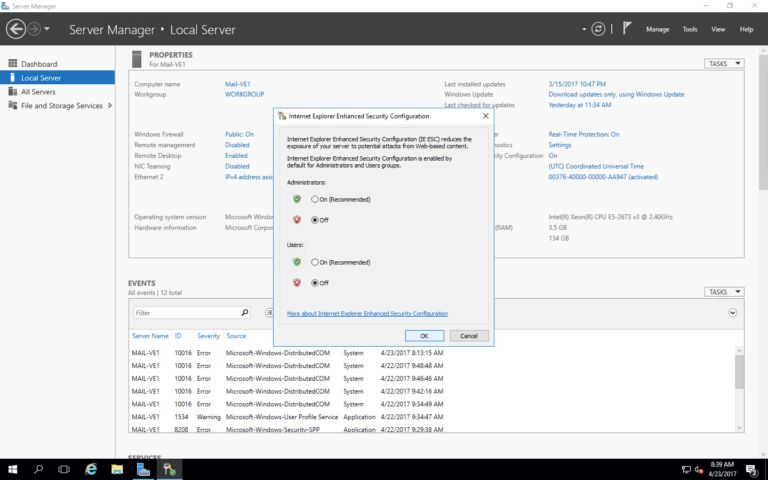Open the Properties TASKS dropdown
Viewport: 768px width, 480px height.
click(724, 64)
